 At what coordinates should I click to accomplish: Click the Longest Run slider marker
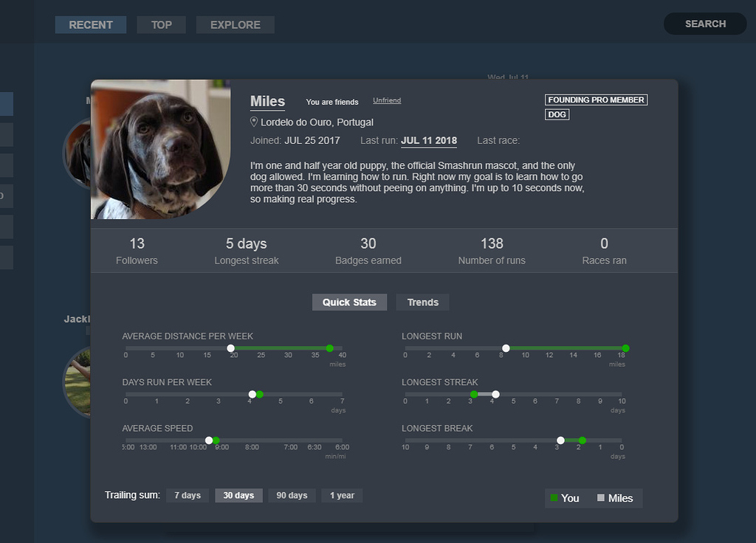pyautogui.click(x=506, y=347)
